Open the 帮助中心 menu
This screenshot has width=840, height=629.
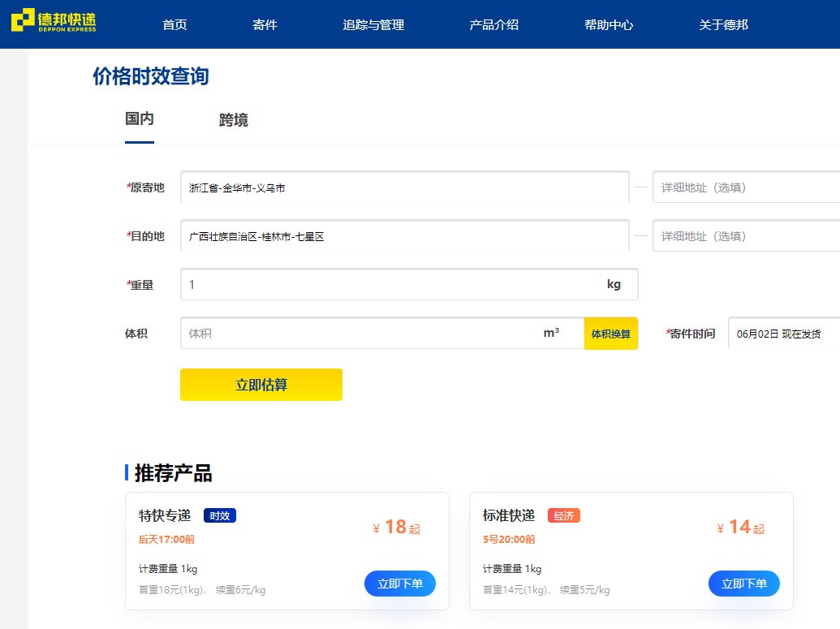609,24
